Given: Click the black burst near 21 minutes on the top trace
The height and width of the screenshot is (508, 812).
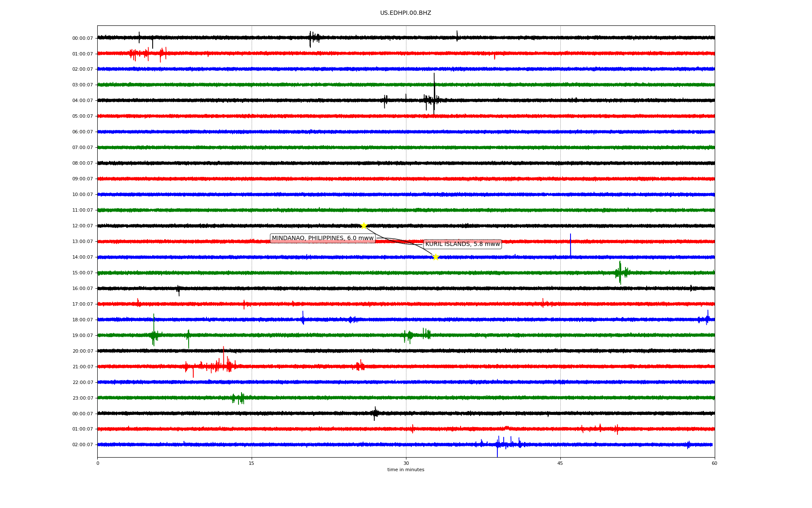Looking at the screenshot, I should (x=313, y=38).
